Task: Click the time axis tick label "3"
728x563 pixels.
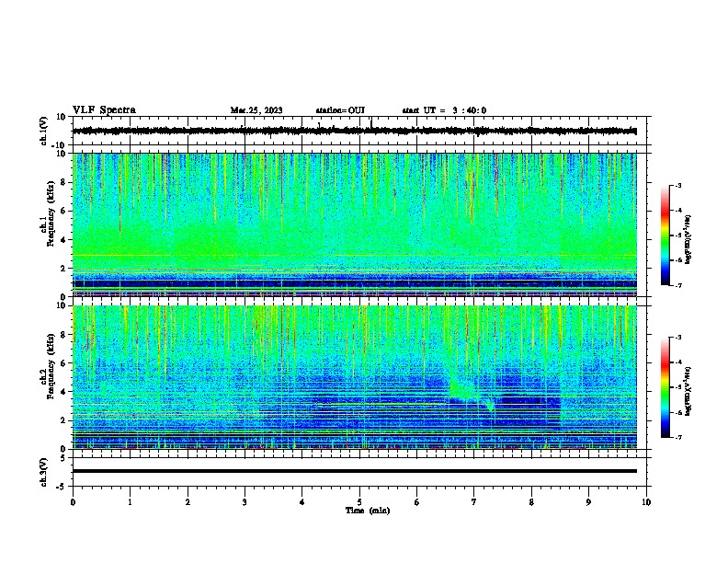Action: click(x=245, y=502)
